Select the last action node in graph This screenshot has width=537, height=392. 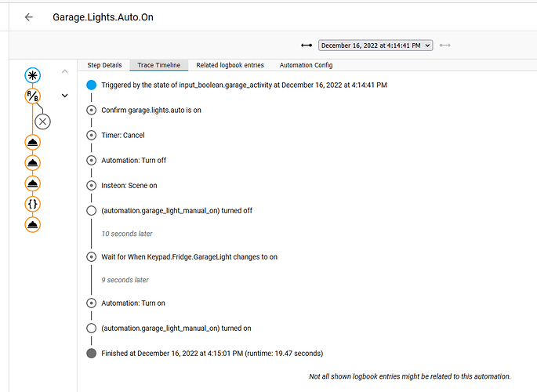pyautogui.click(x=32, y=224)
